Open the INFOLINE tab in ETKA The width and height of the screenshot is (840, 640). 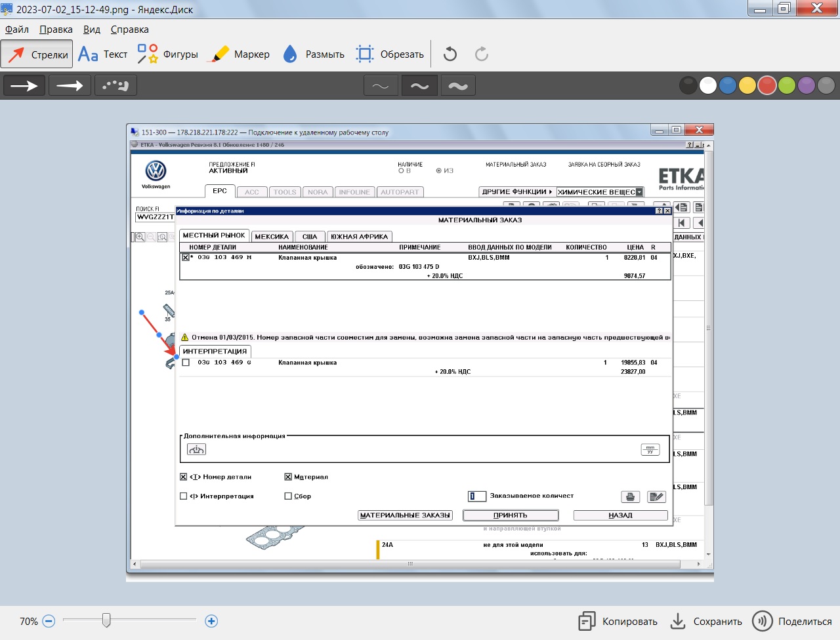pyautogui.click(x=354, y=192)
